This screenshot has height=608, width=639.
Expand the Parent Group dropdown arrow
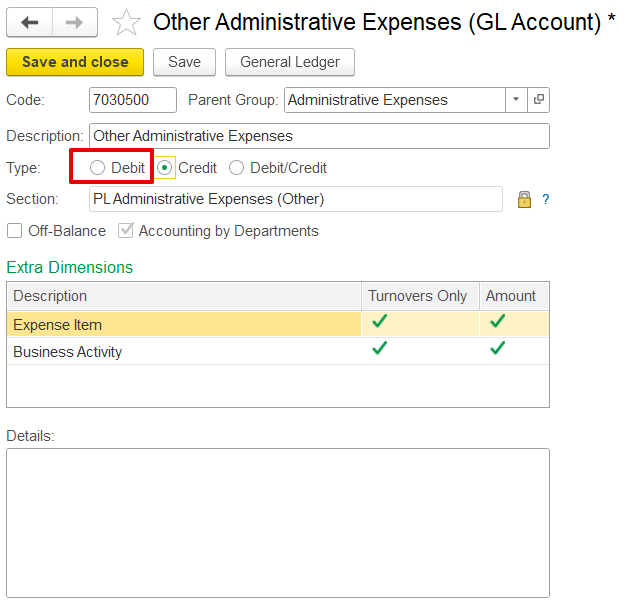[x=516, y=100]
